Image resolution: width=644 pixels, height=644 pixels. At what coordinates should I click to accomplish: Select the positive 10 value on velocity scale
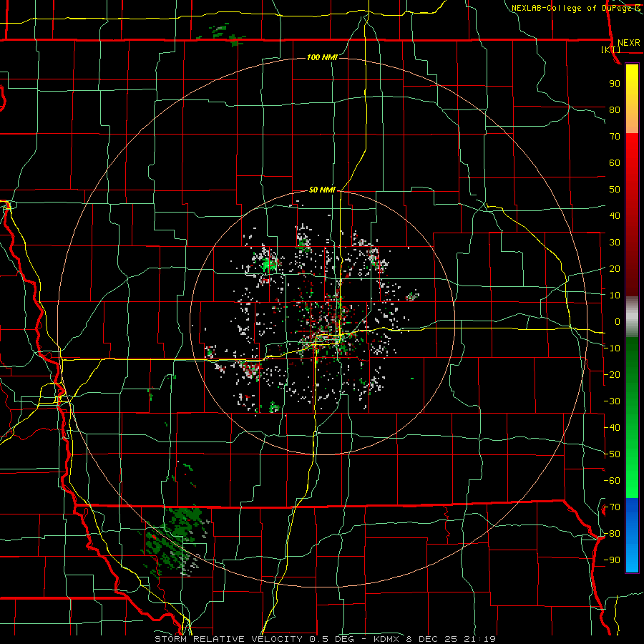615,296
